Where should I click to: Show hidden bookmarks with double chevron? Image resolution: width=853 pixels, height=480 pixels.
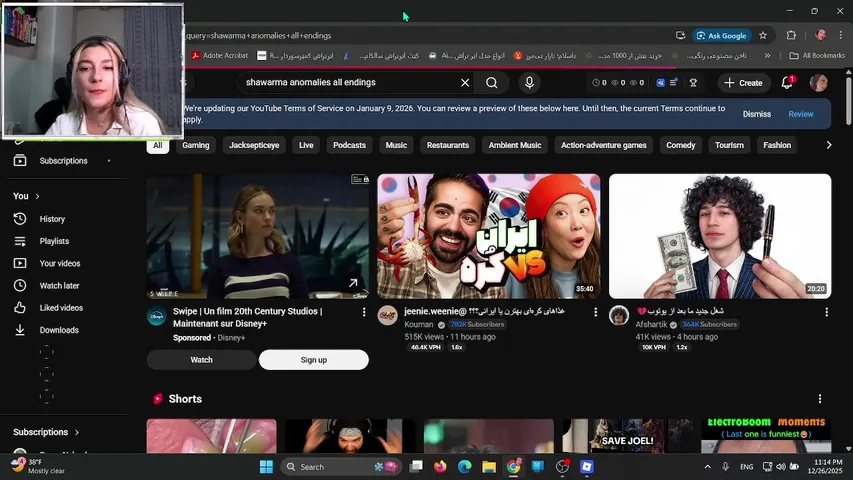(767, 56)
